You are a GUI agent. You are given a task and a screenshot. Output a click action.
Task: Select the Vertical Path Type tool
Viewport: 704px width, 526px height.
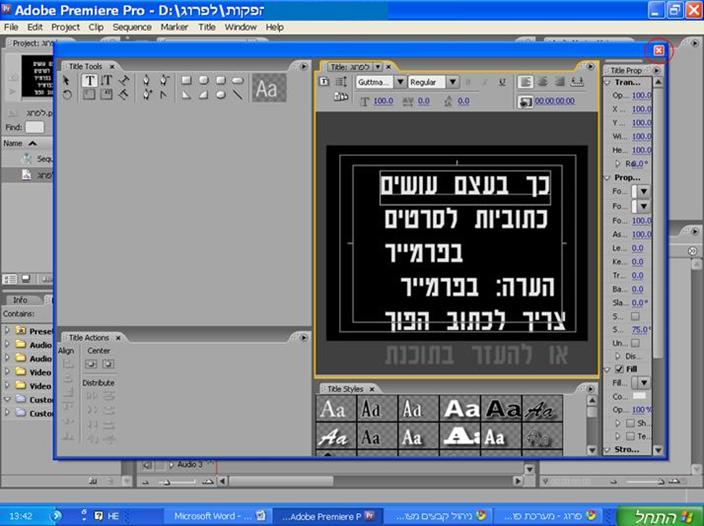pos(123,95)
